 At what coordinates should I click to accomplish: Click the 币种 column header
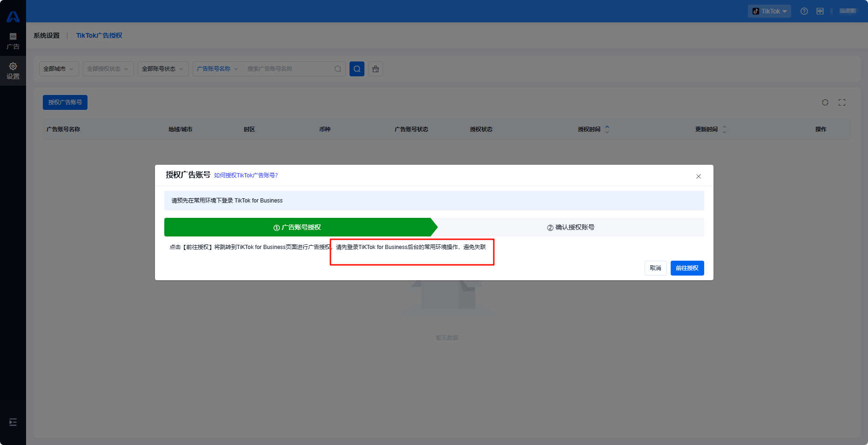[x=325, y=129]
